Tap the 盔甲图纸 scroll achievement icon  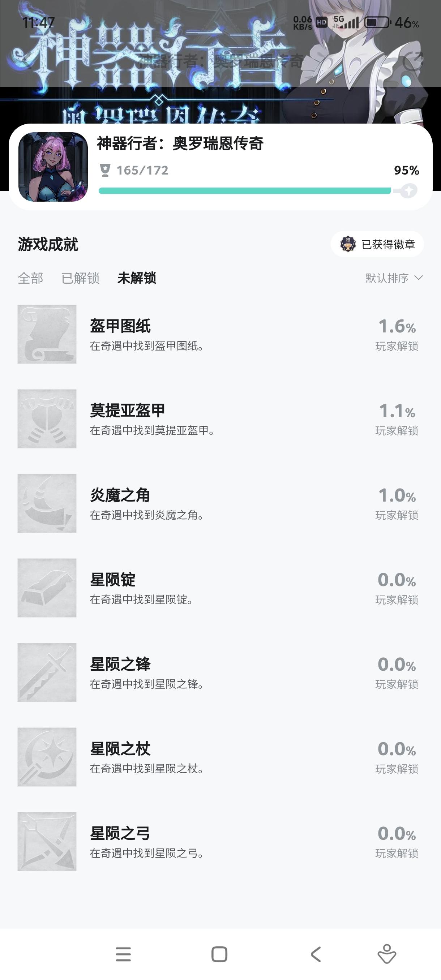(x=47, y=334)
